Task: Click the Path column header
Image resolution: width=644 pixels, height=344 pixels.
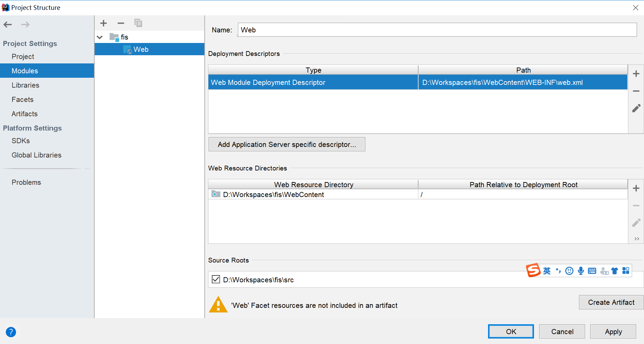Action: (x=523, y=70)
